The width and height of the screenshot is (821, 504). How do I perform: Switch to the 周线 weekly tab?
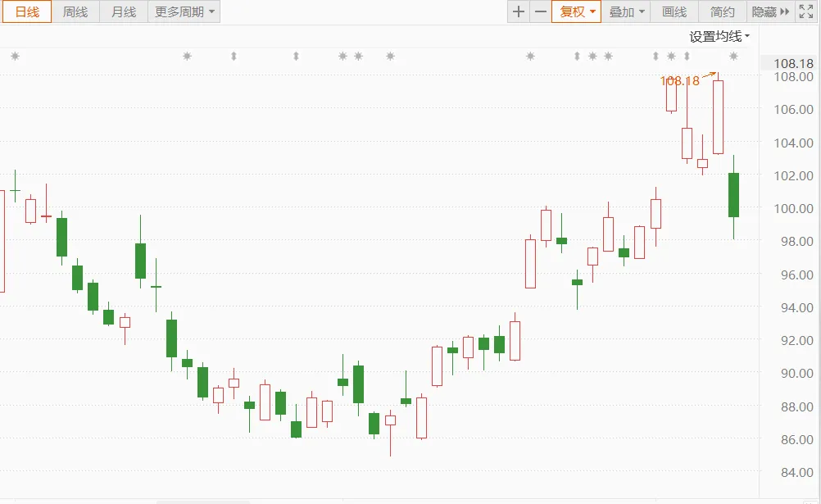(75, 11)
